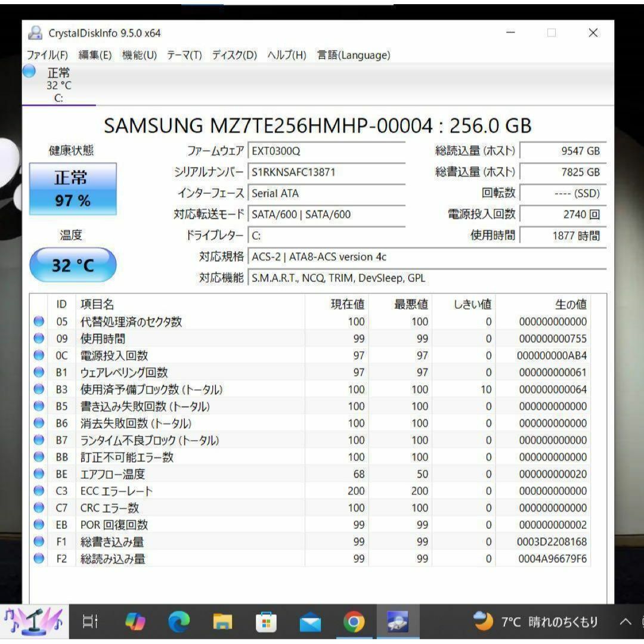Click the 正常 97 % health status button
644x644 pixels.
73,189
